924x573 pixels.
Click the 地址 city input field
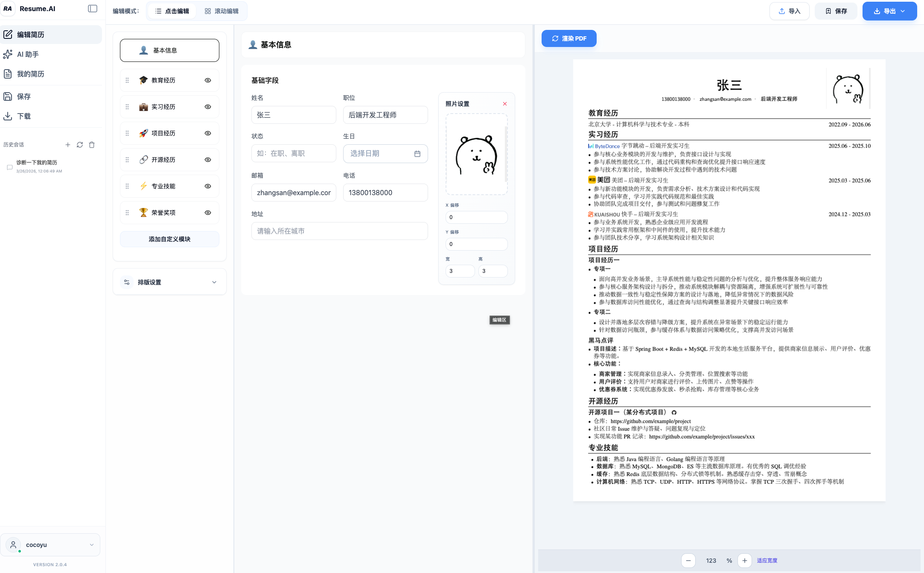click(339, 231)
